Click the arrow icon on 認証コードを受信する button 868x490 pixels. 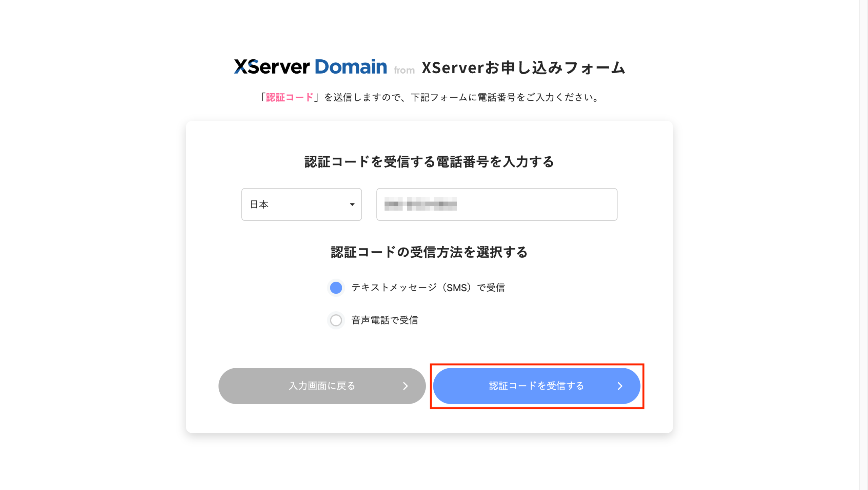pos(620,386)
